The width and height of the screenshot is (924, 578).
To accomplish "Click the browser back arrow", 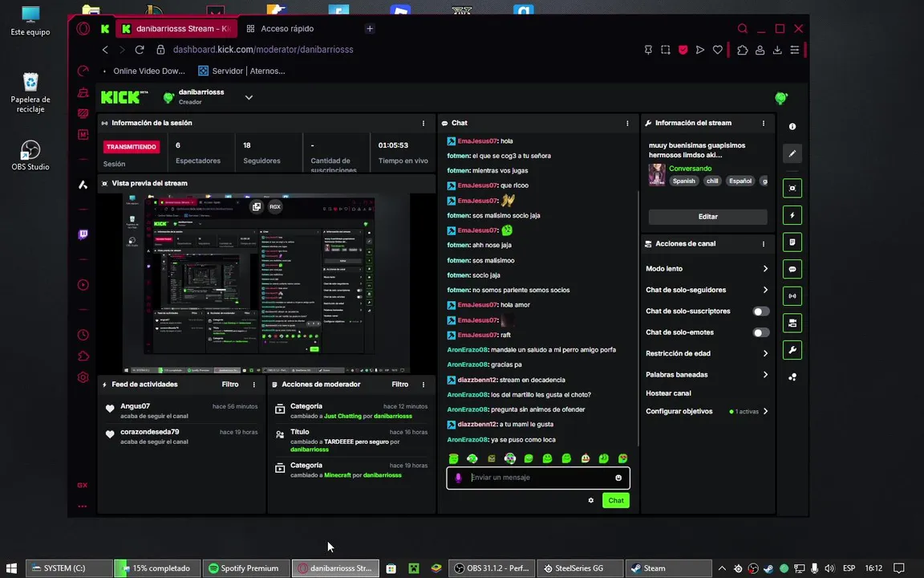I will pyautogui.click(x=106, y=50).
